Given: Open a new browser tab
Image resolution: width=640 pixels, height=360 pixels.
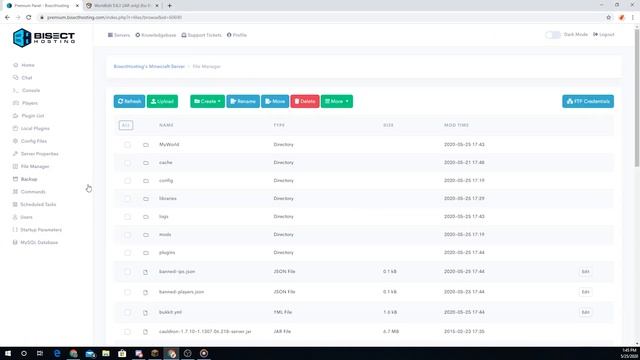Looking at the screenshot, I should (169, 6).
